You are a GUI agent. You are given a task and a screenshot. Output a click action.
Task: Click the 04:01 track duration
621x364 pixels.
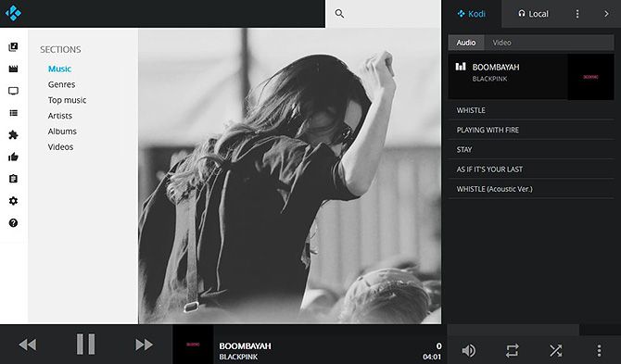point(432,357)
